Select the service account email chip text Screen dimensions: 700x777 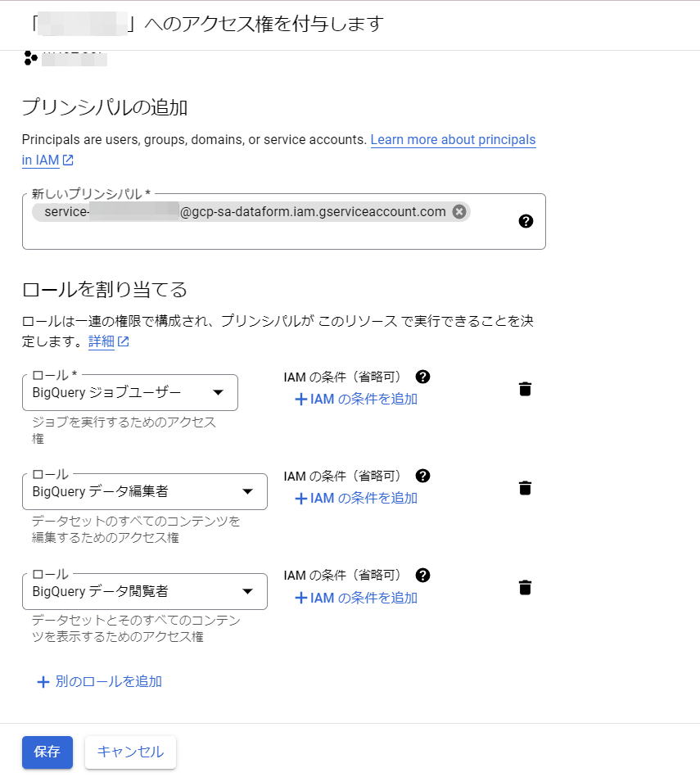246,212
